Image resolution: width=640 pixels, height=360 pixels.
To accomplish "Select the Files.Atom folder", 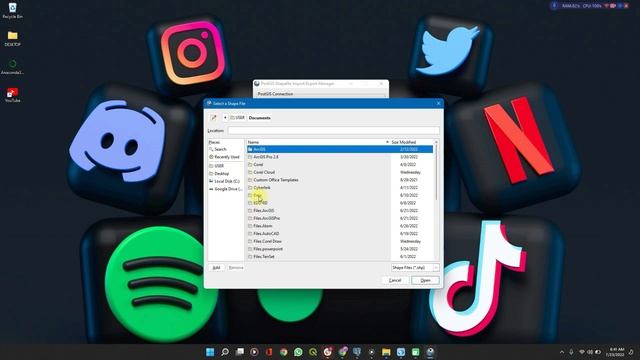I will (340, 226).
